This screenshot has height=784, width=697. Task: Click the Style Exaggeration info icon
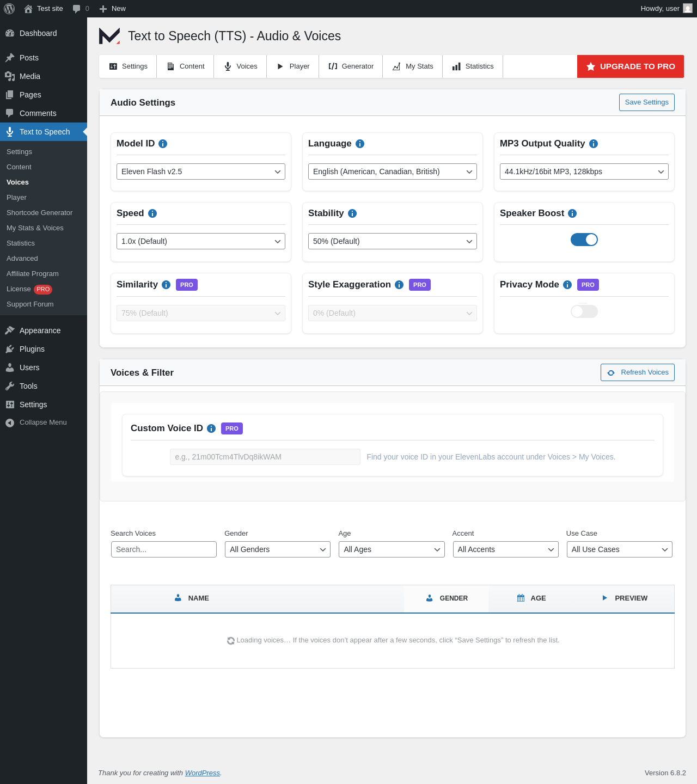(x=399, y=285)
